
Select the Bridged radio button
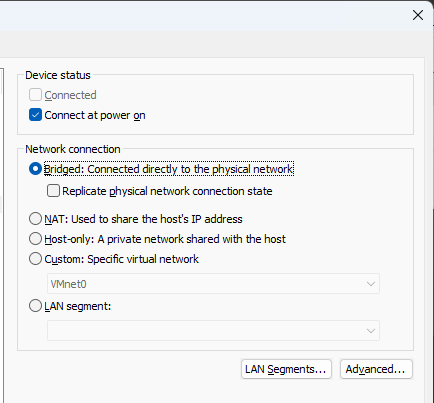point(35,169)
